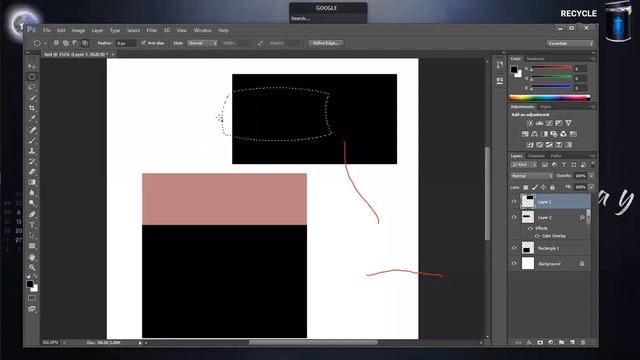Toggle Color Overlay effect visibility
The width and height of the screenshot is (640, 360).
[x=537, y=236]
